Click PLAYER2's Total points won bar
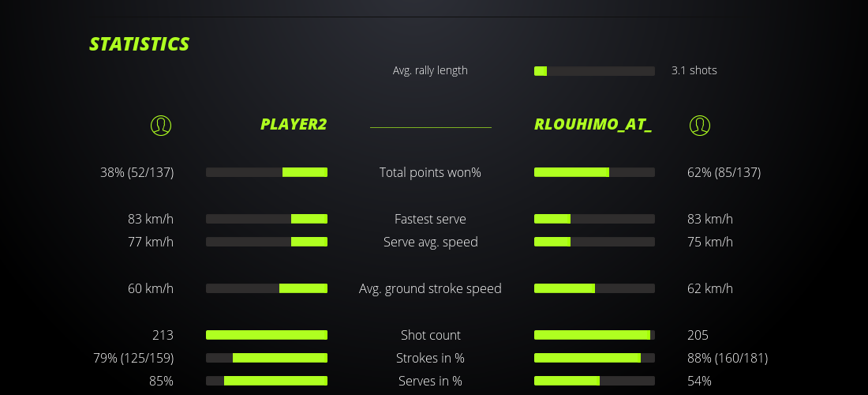Screen dimensions: 868x395 pyautogui.click(x=267, y=172)
